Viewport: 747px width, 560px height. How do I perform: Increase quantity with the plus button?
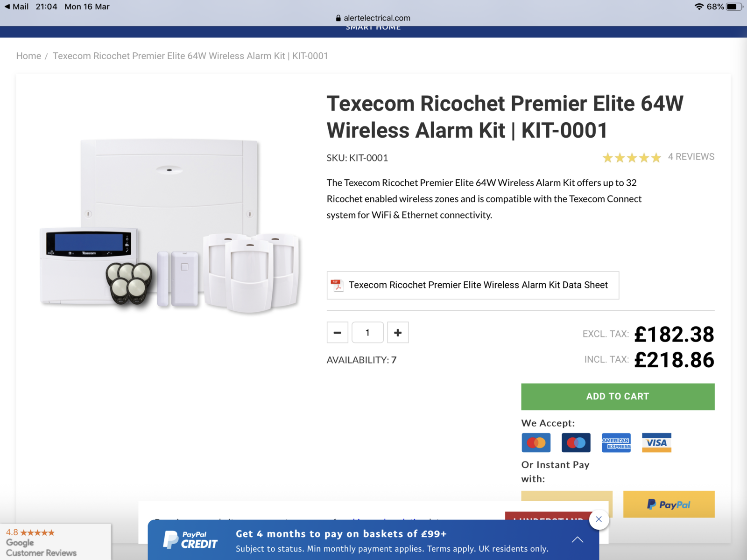click(398, 332)
